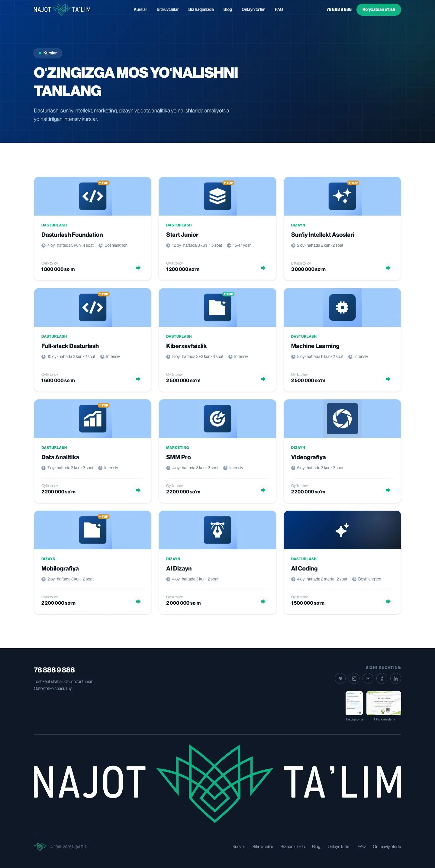Click the AI Dizayn pen tool icon
The height and width of the screenshot is (868, 435).
click(x=217, y=530)
